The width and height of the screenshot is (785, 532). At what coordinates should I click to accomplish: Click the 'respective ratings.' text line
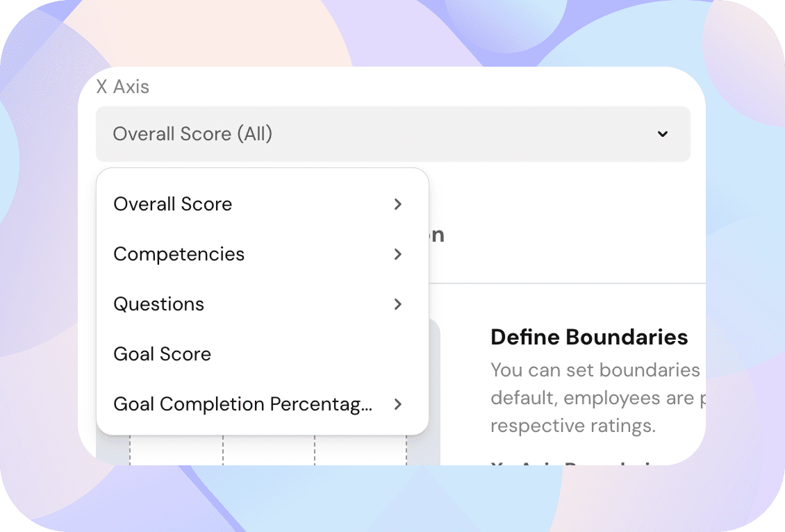[572, 426]
